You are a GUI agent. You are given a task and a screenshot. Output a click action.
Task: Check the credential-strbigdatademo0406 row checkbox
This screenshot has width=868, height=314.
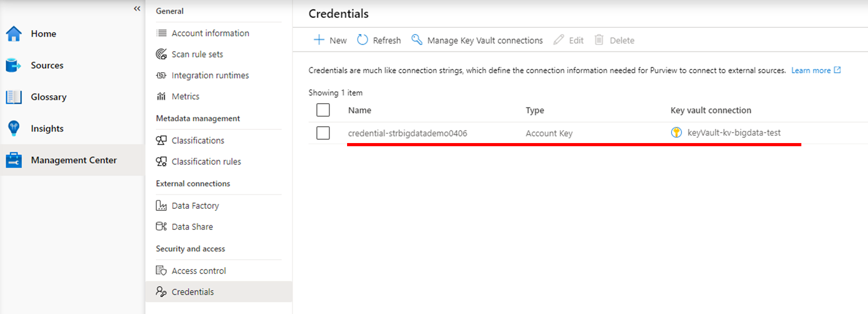click(x=323, y=133)
